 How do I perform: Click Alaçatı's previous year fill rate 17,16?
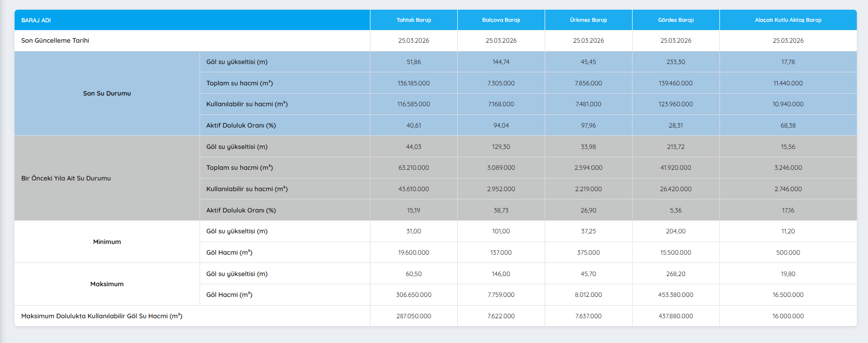point(788,211)
